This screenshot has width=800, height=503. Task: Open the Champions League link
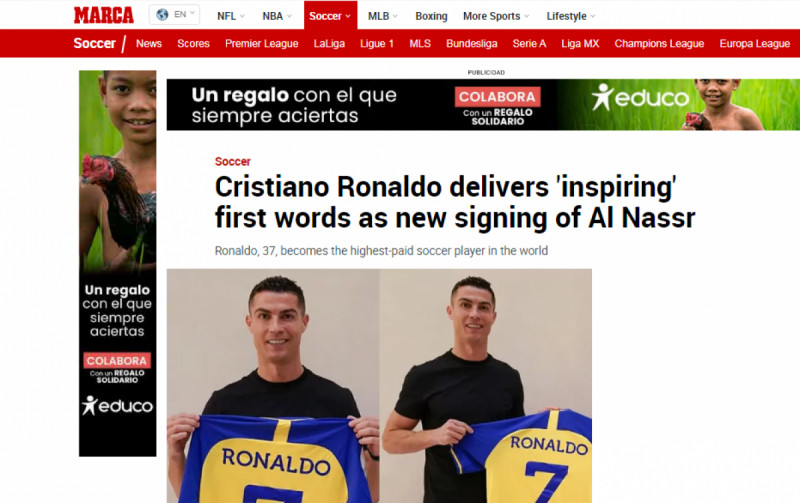pyautogui.click(x=659, y=44)
